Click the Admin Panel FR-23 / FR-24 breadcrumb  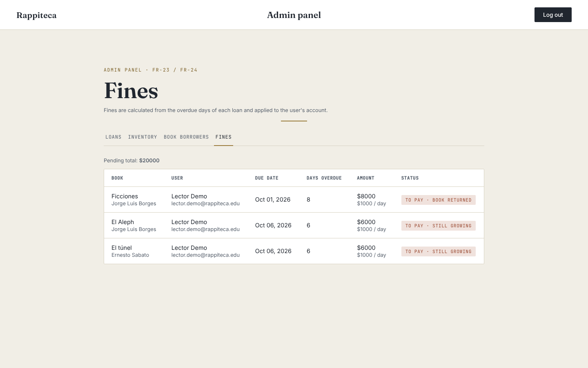151,70
